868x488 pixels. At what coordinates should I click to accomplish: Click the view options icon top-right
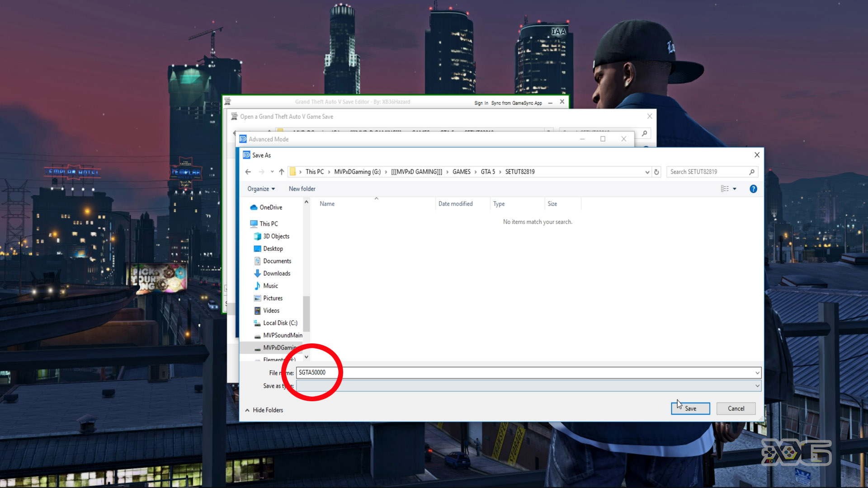[728, 188]
